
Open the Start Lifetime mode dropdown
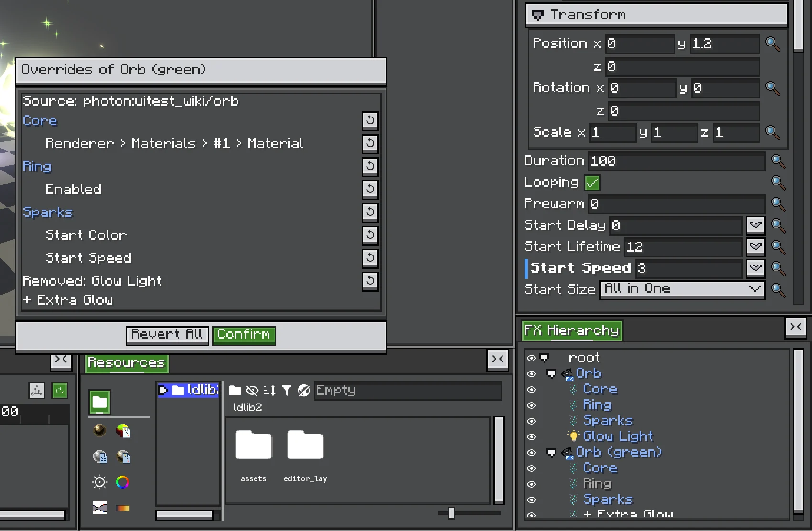point(755,247)
